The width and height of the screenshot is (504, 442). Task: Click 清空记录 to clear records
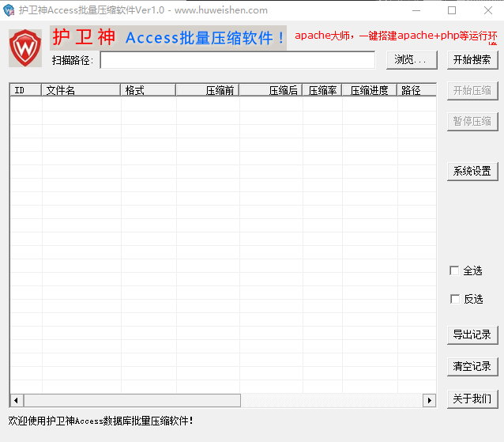point(472,366)
